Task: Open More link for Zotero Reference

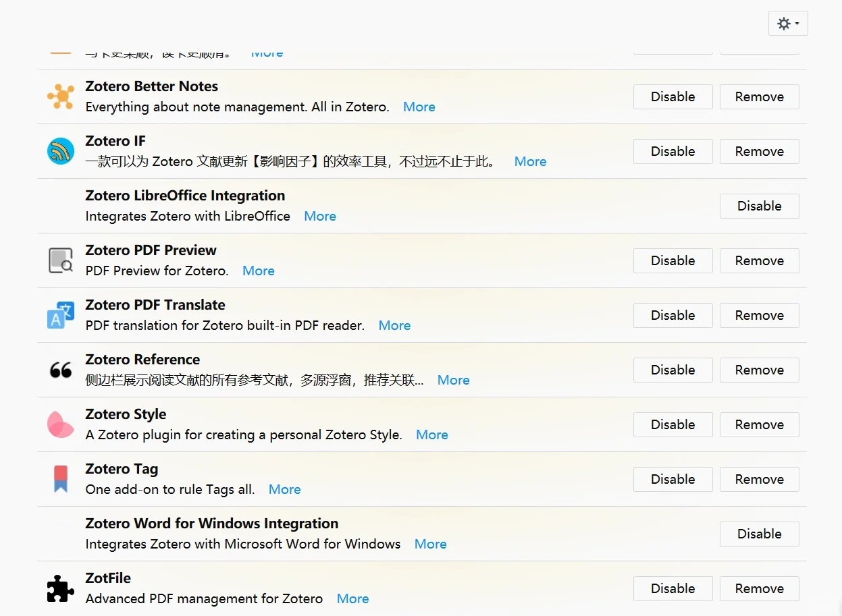Action: pyautogui.click(x=454, y=380)
